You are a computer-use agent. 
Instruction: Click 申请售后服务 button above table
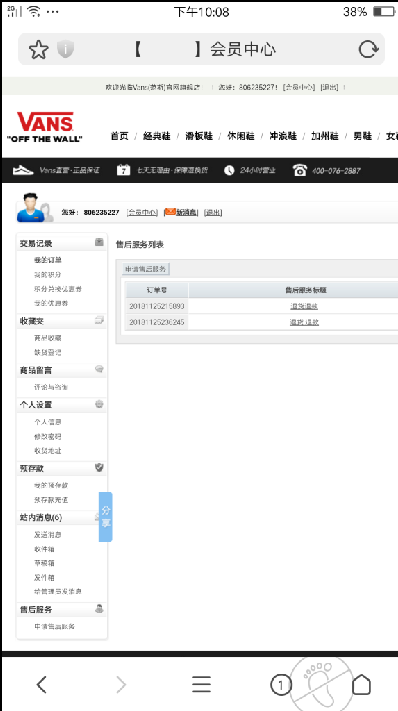(146, 269)
